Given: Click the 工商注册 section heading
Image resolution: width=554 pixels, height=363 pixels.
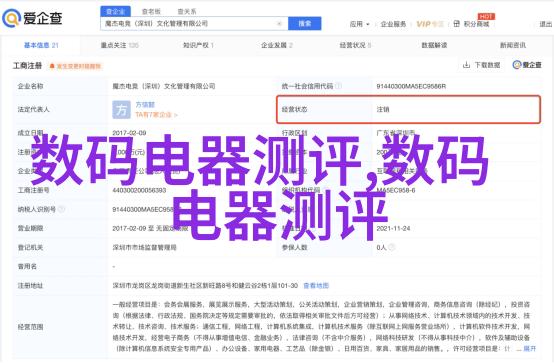Looking at the screenshot, I should click(28, 66).
